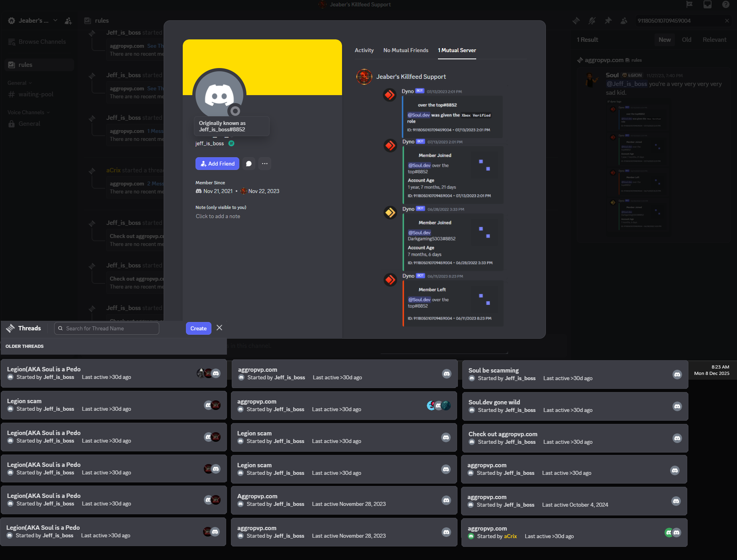Click the system clock showing 8:23 AM
737x560 pixels.
click(x=720, y=367)
